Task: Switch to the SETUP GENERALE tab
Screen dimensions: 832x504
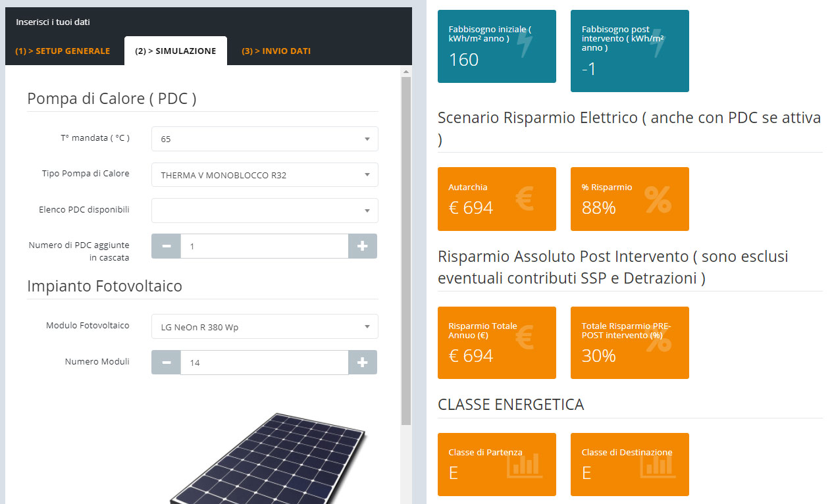Action: pyautogui.click(x=63, y=50)
